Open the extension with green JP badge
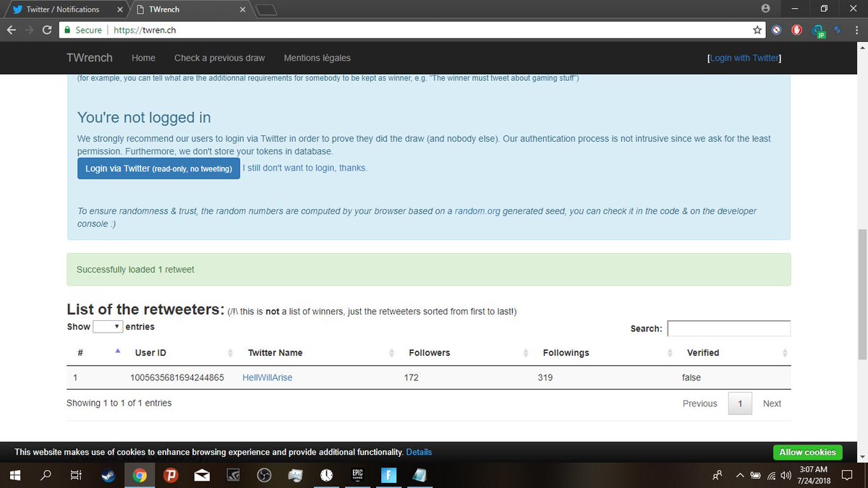 pos(818,31)
